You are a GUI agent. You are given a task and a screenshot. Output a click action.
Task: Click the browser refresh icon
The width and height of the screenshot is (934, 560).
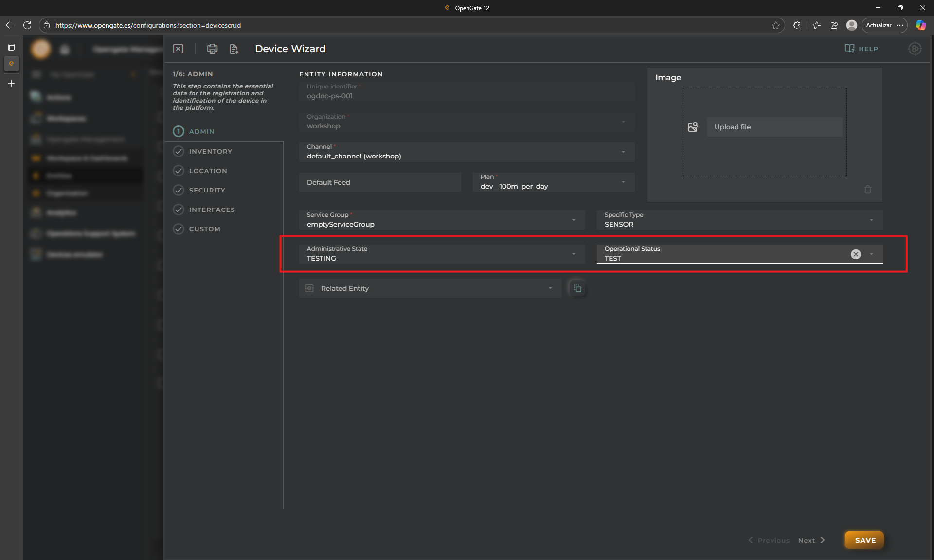pos(27,25)
